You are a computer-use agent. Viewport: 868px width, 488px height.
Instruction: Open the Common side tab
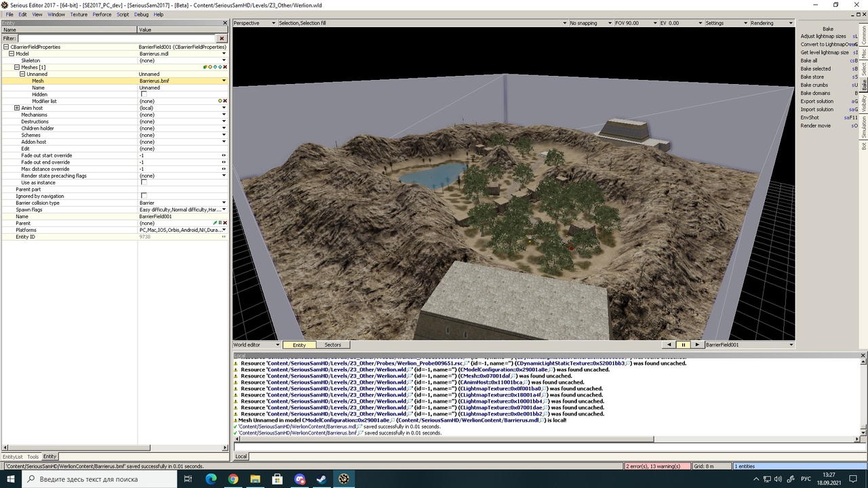[x=864, y=35]
